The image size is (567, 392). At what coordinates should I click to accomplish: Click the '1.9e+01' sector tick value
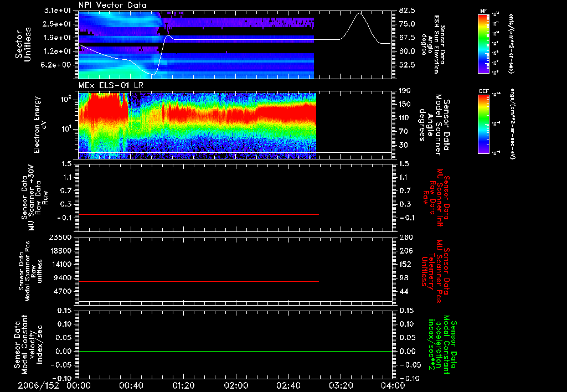pyautogui.click(x=58, y=38)
